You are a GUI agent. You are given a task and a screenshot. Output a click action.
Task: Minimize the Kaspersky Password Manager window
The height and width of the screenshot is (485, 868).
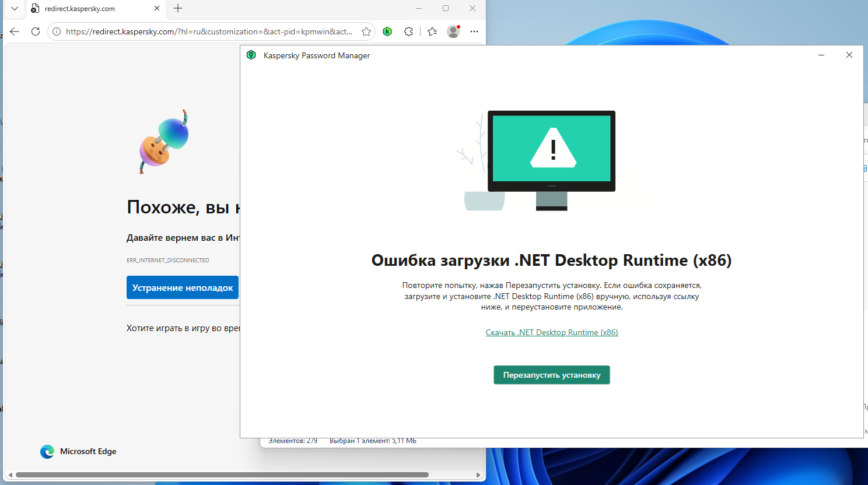[x=821, y=55]
